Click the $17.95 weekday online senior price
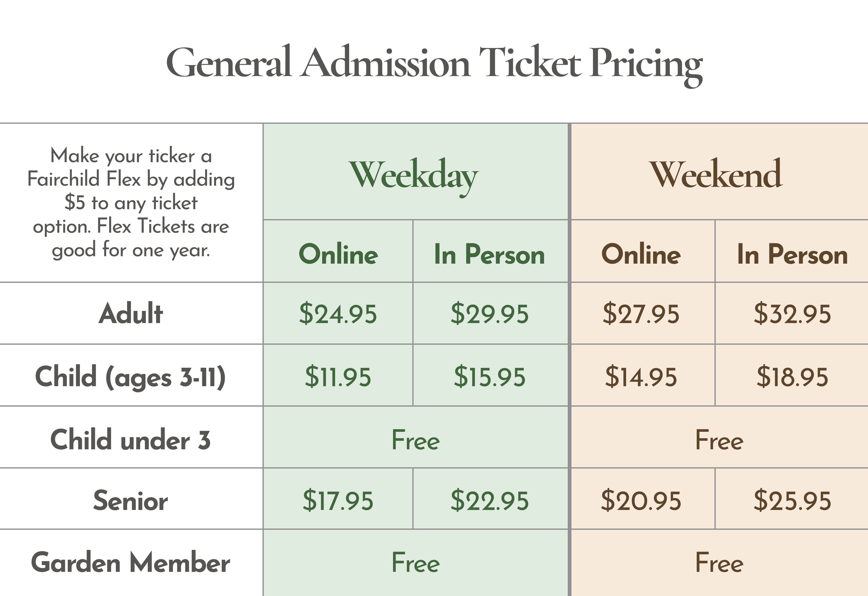868x596 pixels. [x=338, y=501]
